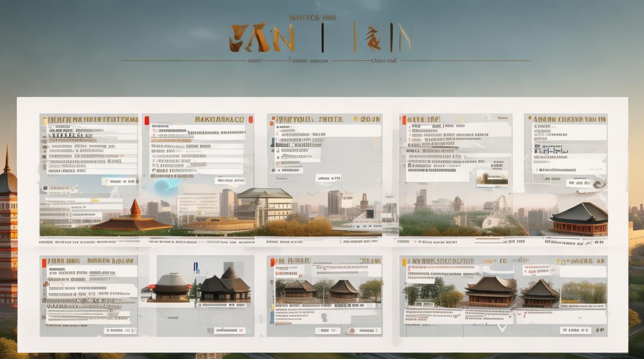
Task: Click the blue pin icon above the round hut
Action: [x=195, y=267]
